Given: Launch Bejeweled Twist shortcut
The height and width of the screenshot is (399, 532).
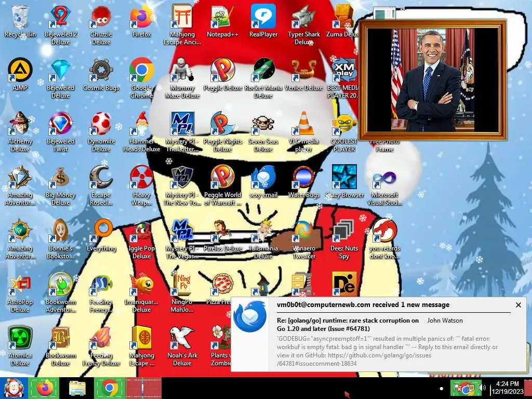Looking at the screenshot, I should point(60,131).
